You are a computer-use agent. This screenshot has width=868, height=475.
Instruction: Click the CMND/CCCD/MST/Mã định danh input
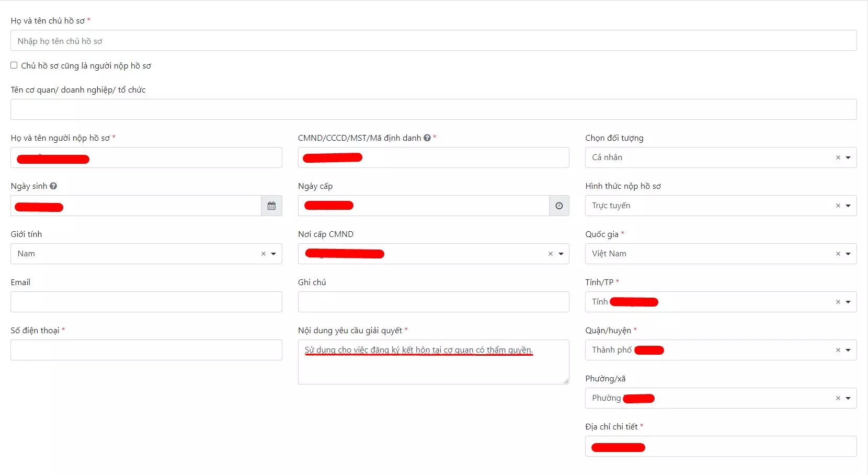point(433,157)
